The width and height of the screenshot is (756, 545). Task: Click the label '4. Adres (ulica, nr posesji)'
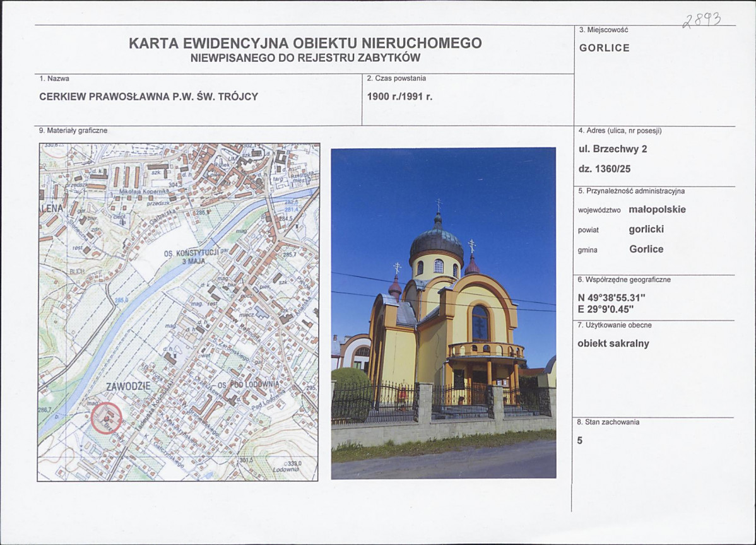tap(620, 131)
